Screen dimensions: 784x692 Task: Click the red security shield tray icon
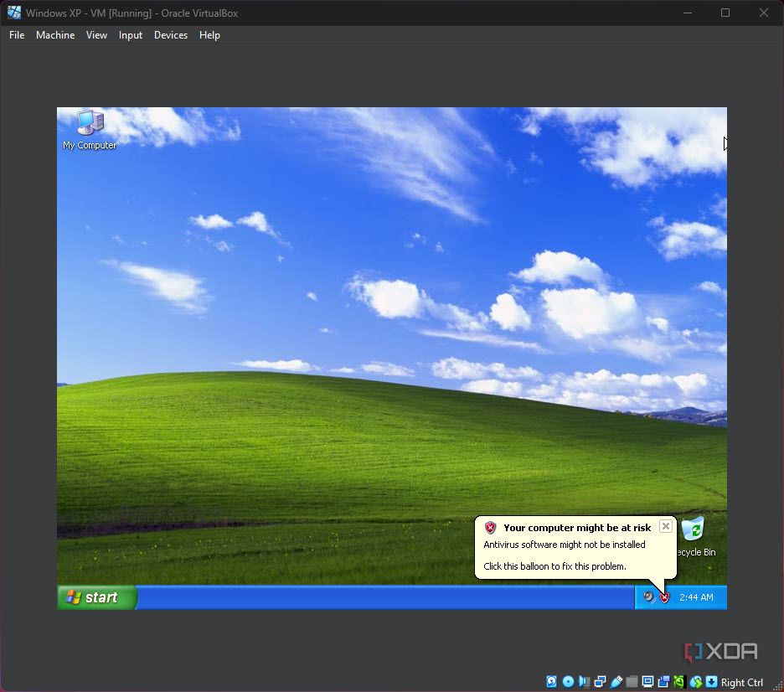[664, 597]
